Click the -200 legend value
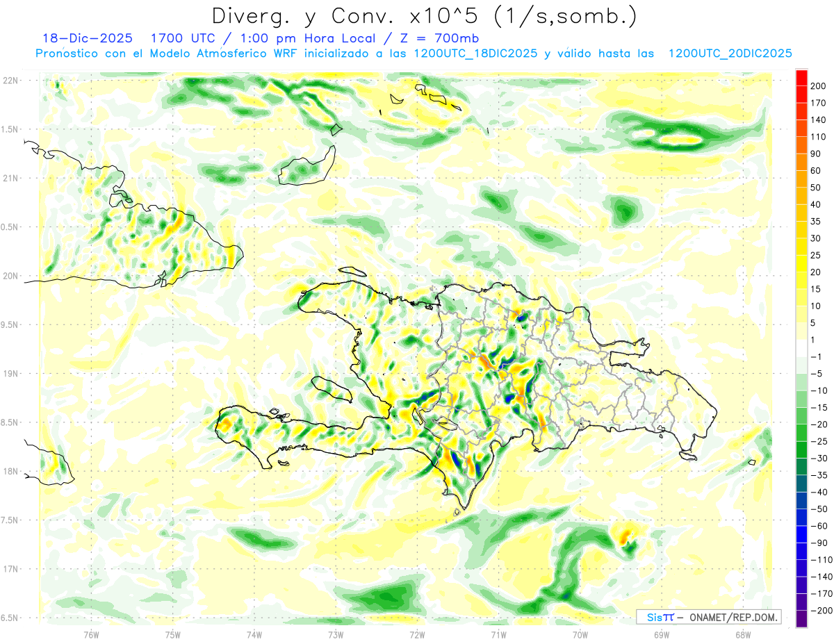 tap(821, 611)
